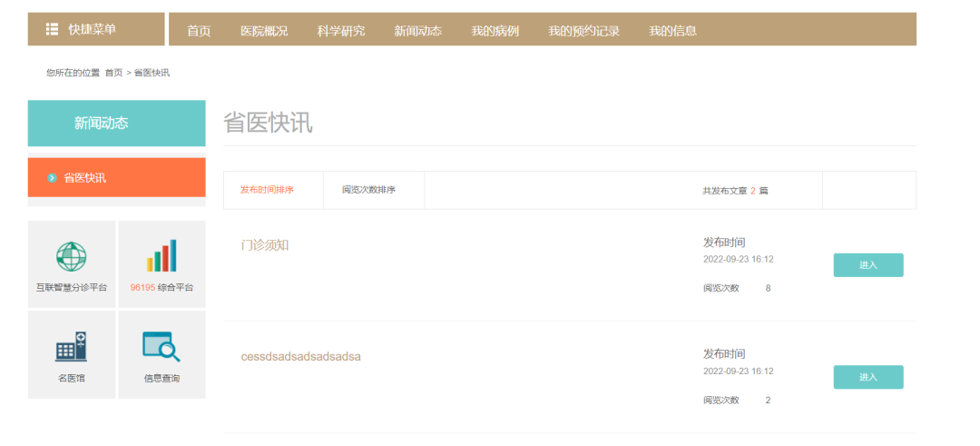
Task: Open 我的信息 in the navigation bar
Action: pyautogui.click(x=672, y=31)
